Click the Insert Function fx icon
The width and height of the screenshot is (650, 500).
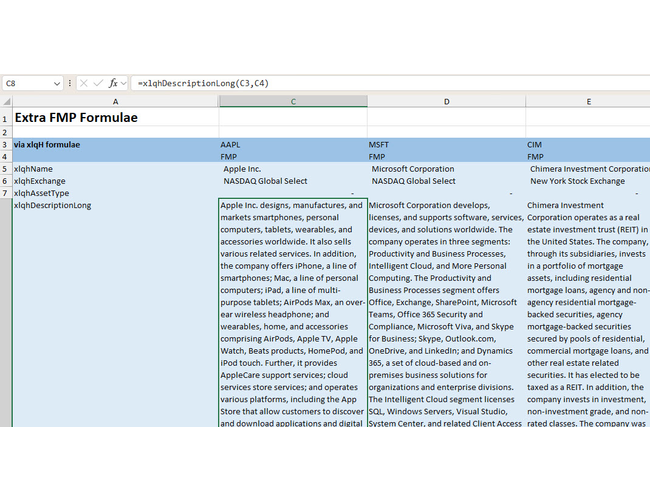[x=113, y=83]
